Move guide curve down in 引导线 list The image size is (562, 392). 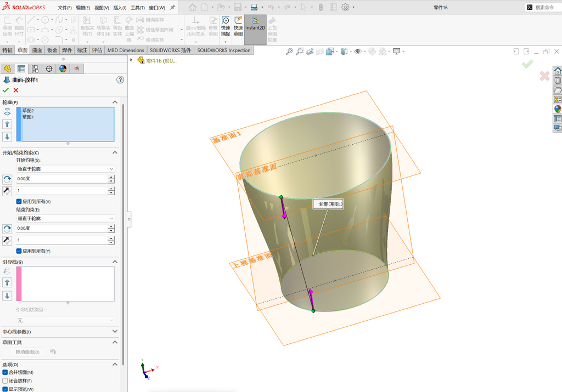pyautogui.click(x=7, y=296)
